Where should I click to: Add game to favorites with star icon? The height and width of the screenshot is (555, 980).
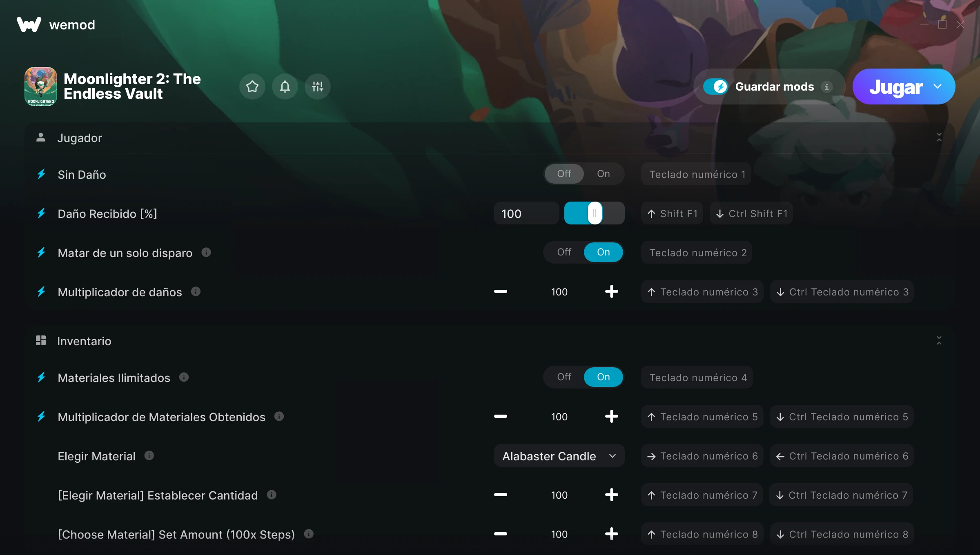pos(252,87)
